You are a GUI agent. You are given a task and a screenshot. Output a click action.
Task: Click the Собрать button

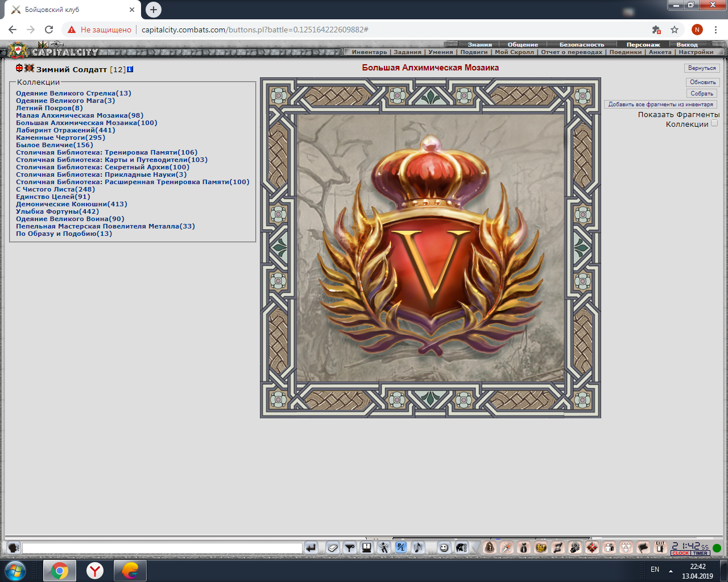(702, 93)
